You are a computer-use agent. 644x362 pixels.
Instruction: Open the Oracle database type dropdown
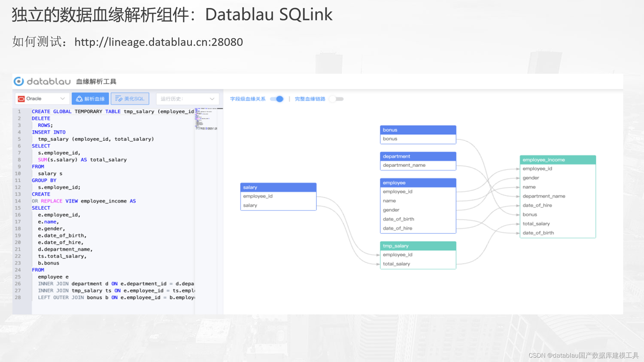click(42, 99)
